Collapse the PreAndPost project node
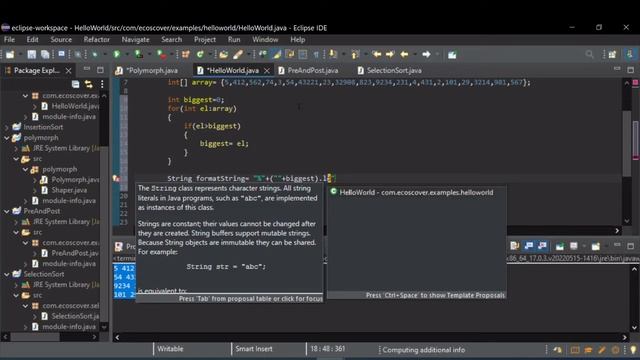This screenshot has width=640, height=360. click(x=7, y=211)
